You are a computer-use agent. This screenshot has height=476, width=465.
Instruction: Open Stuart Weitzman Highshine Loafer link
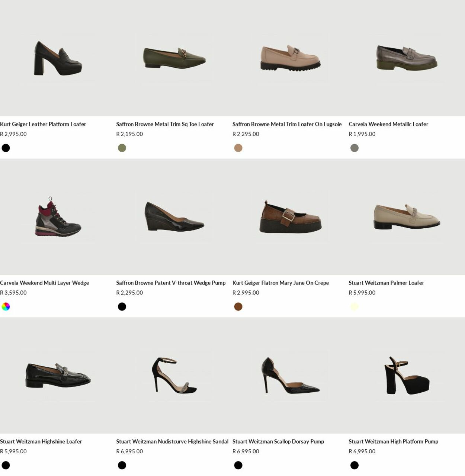[x=41, y=441]
